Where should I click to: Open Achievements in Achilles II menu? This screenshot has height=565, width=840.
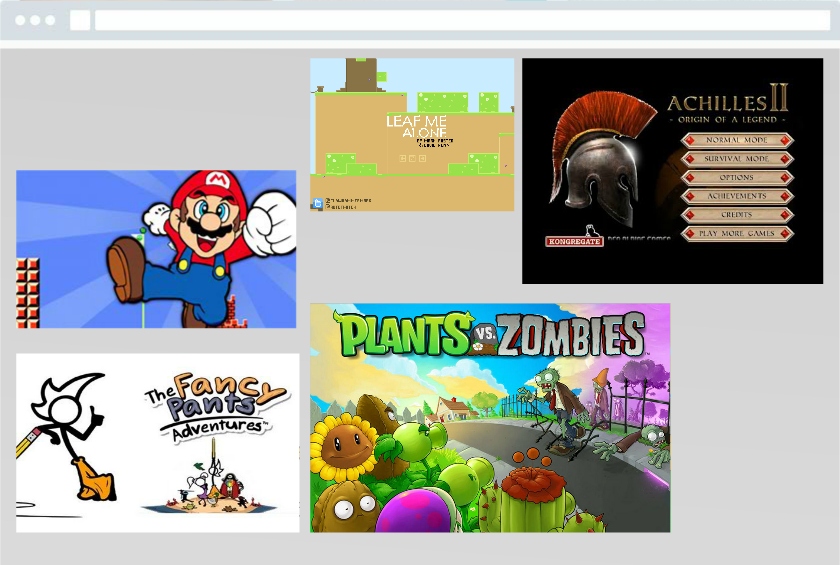click(737, 196)
